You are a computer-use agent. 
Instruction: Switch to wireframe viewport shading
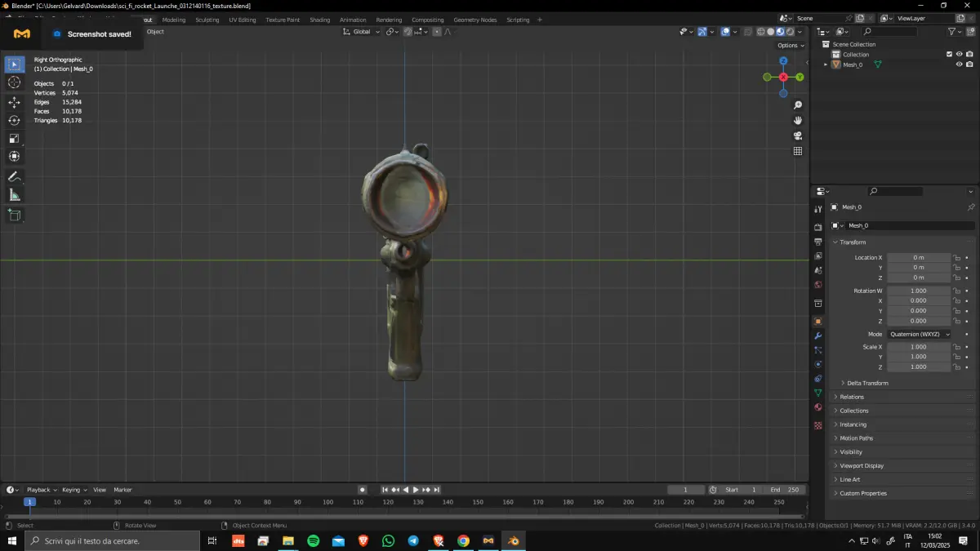click(760, 32)
